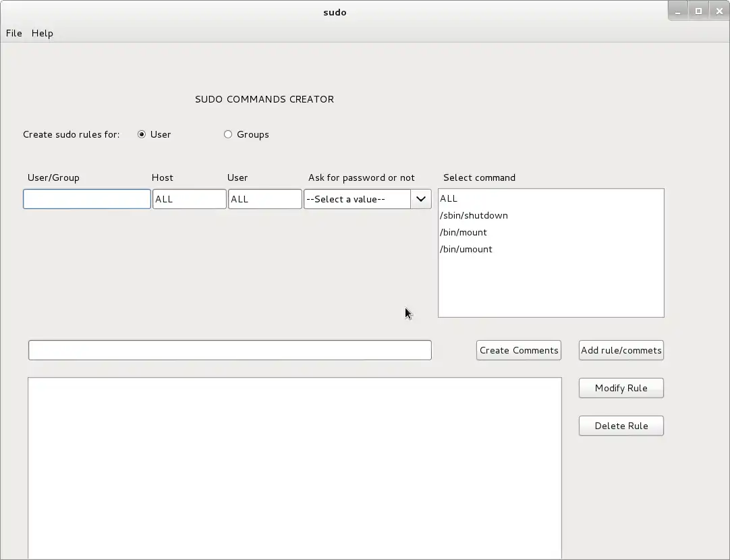
Task: Click the Host input field
Action: coord(189,199)
